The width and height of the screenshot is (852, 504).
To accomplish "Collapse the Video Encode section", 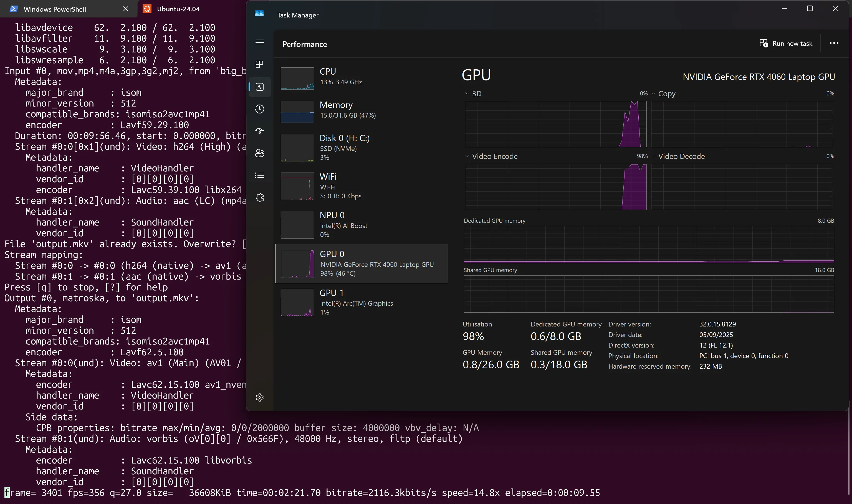I will tap(467, 156).
